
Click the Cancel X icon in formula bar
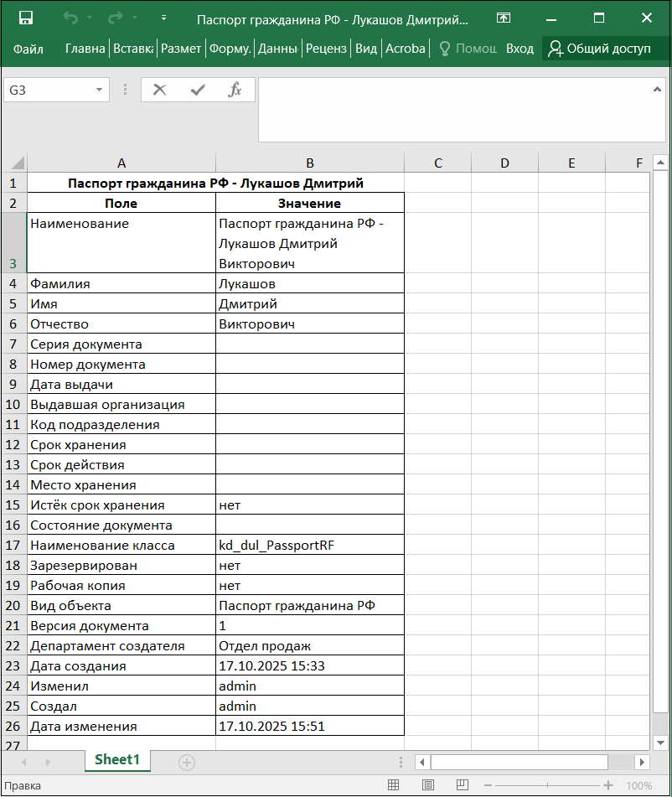[159, 90]
